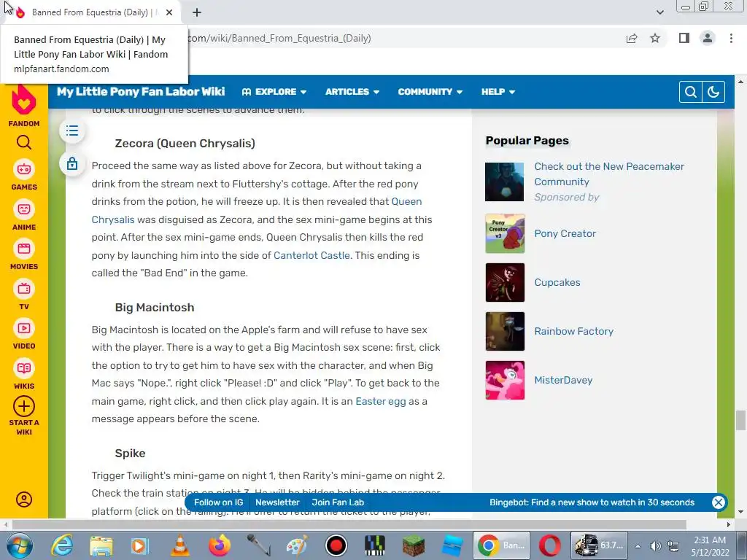747x560 pixels.
Task: Click the Rainbow Factory thumbnail image
Action: click(x=505, y=331)
